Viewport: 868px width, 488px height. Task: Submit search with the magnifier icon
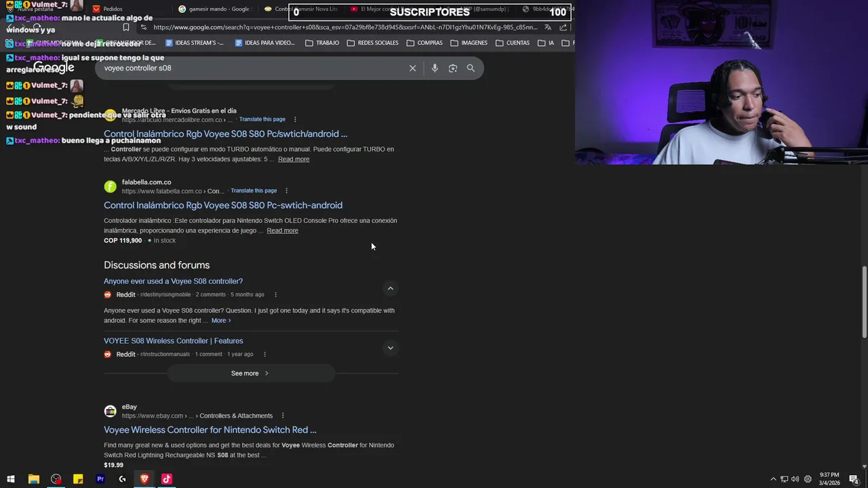click(471, 68)
